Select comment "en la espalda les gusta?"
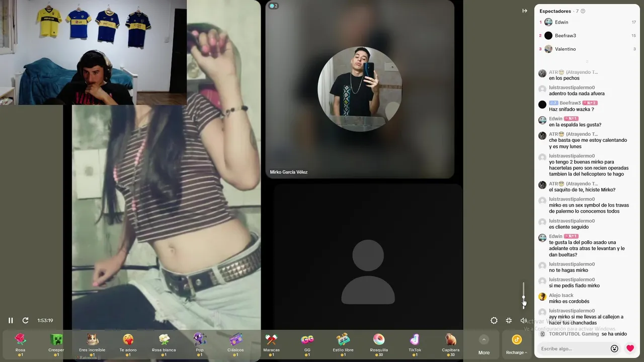 tap(575, 125)
